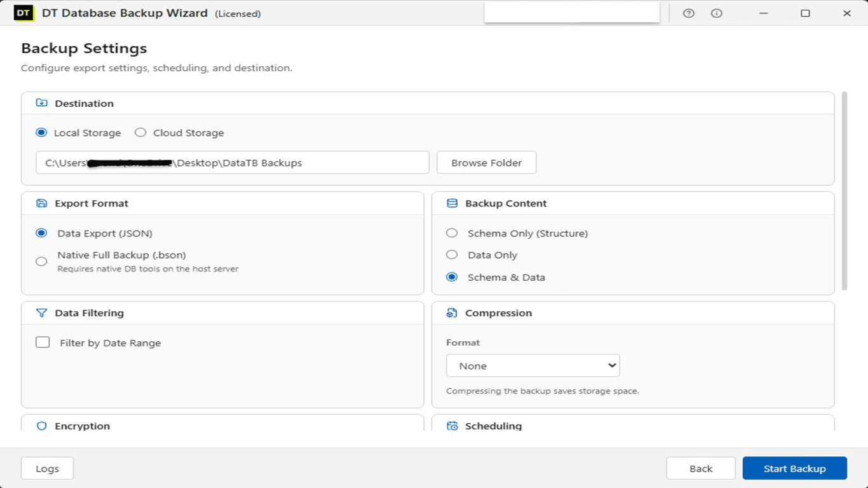Choose Data Export (JSON) format
The image size is (868, 488).
41,233
